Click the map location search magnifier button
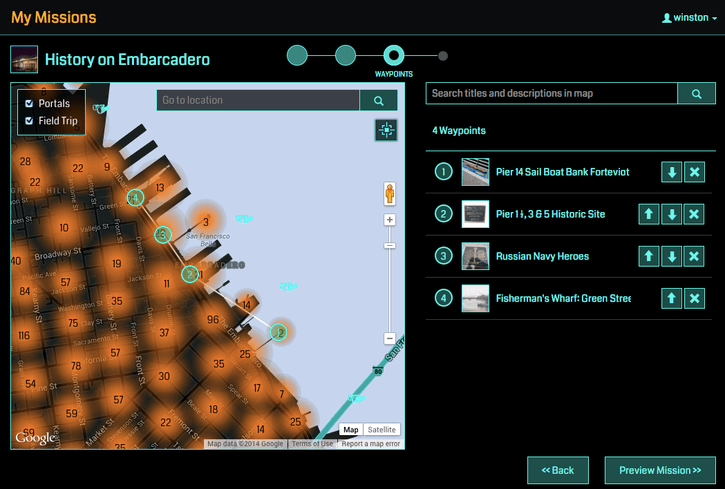725x489 pixels. point(378,100)
